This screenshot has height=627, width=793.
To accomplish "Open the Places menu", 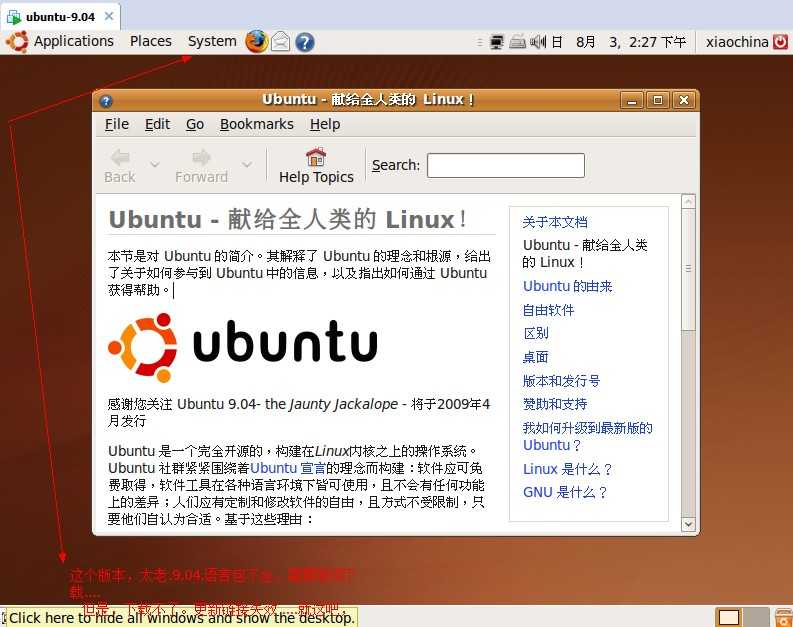I will click(x=151, y=41).
